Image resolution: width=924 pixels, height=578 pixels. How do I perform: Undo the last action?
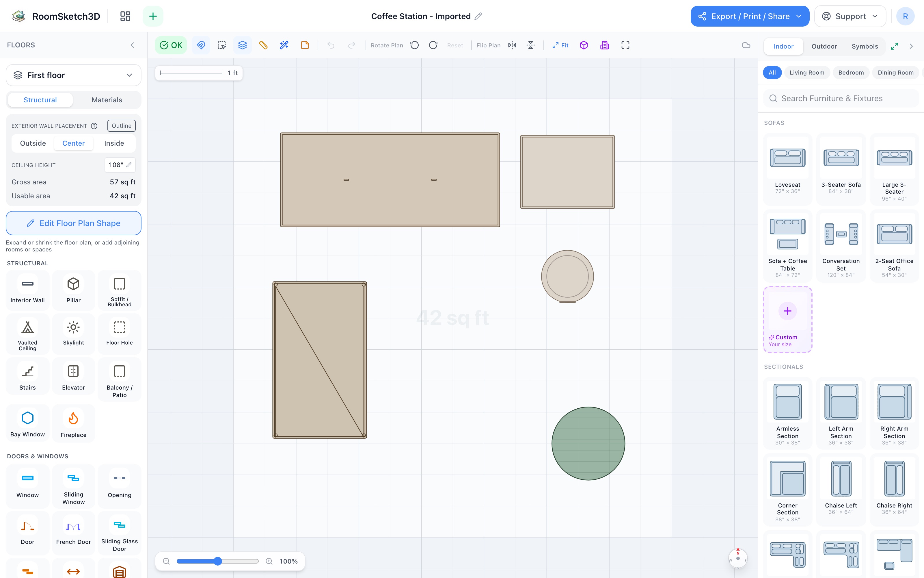tap(331, 45)
